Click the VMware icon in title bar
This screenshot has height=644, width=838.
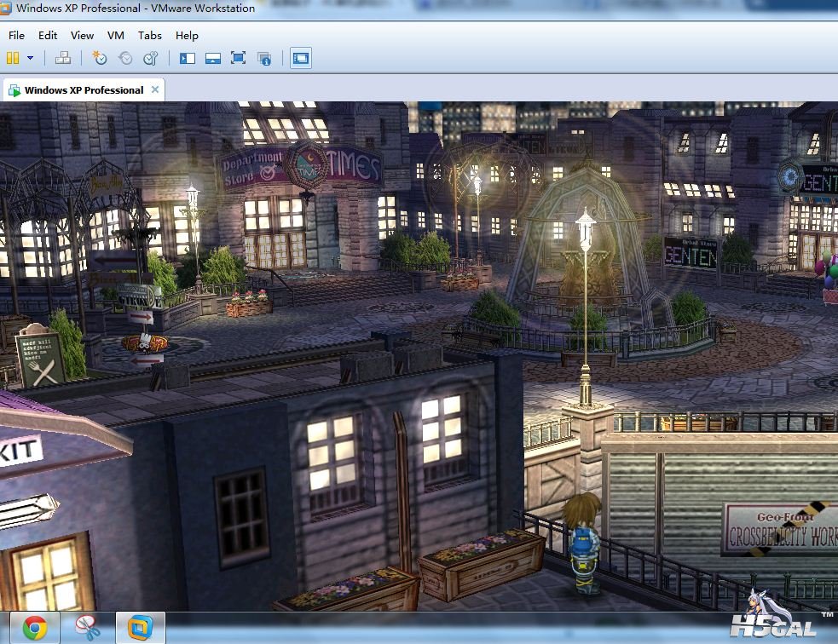point(5,8)
